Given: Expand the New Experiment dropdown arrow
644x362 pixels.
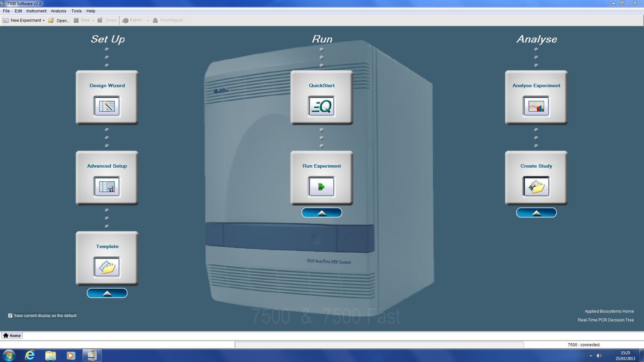Looking at the screenshot, I should click(x=44, y=20).
